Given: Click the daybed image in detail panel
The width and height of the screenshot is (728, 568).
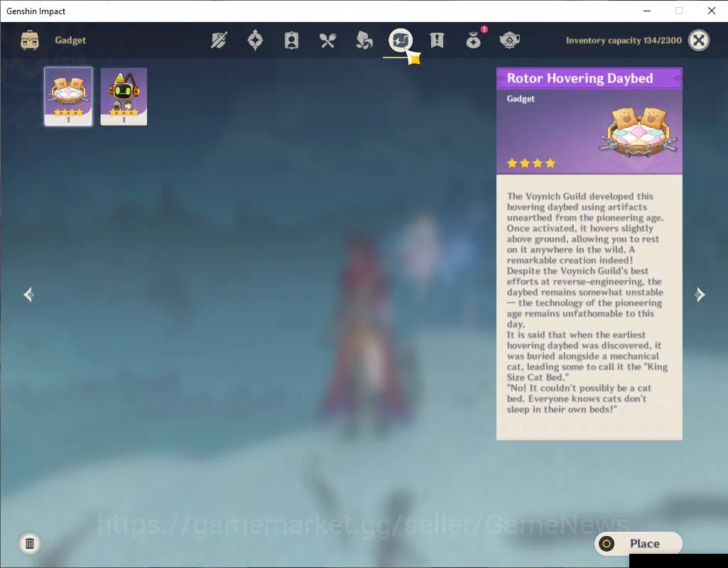Looking at the screenshot, I should coord(639,132).
